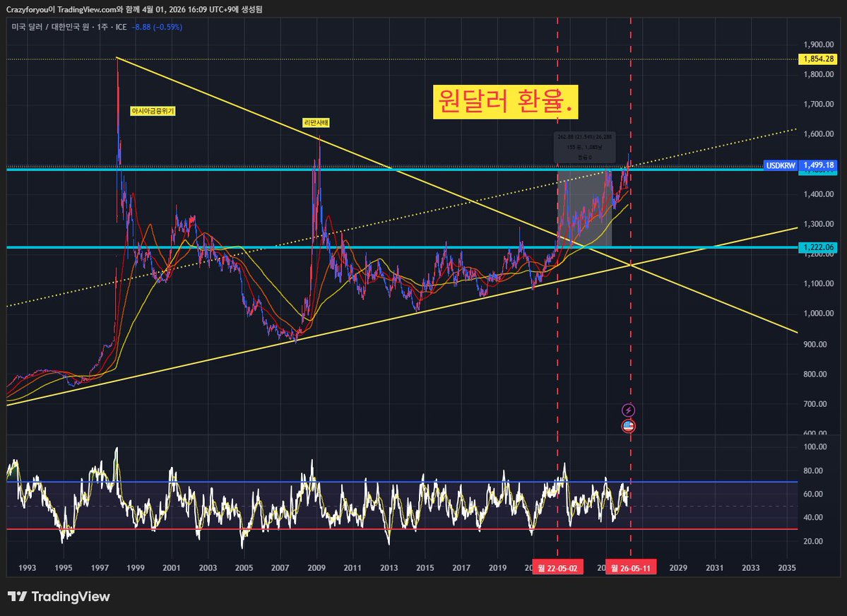Click the 2015 year on time axis
Image resolution: width=847 pixels, height=616 pixels.
coord(425,567)
